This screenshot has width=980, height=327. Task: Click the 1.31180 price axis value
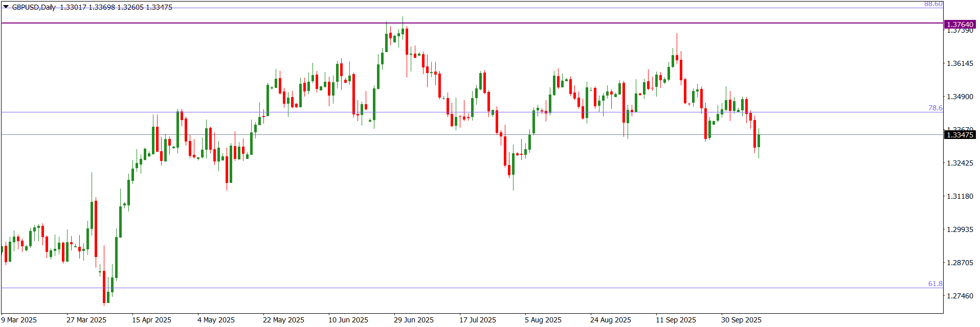coord(960,196)
